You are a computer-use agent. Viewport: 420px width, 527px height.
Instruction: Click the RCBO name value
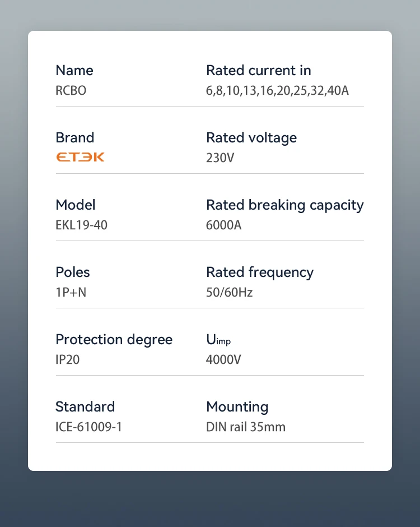click(x=71, y=90)
